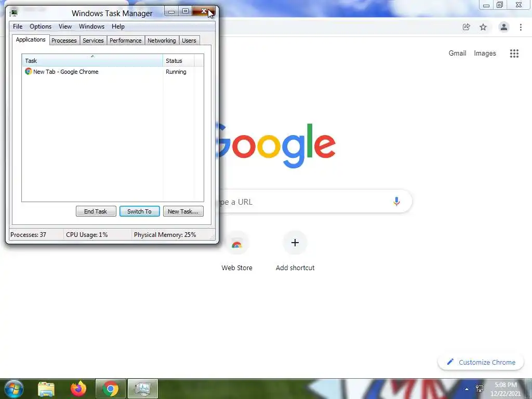The height and width of the screenshot is (399, 532).
Task: Start voice search microphone icon
Action: pos(396,202)
